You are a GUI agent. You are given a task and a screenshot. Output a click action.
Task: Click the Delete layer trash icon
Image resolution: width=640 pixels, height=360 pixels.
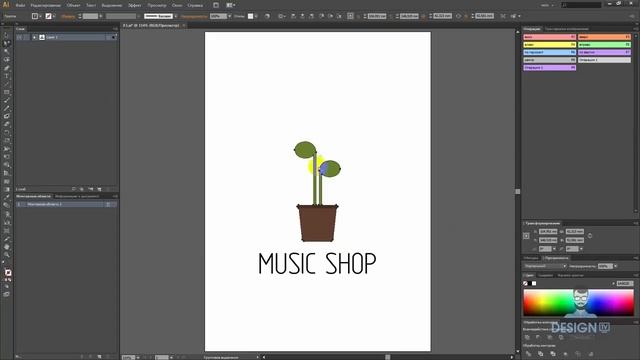[108, 189]
